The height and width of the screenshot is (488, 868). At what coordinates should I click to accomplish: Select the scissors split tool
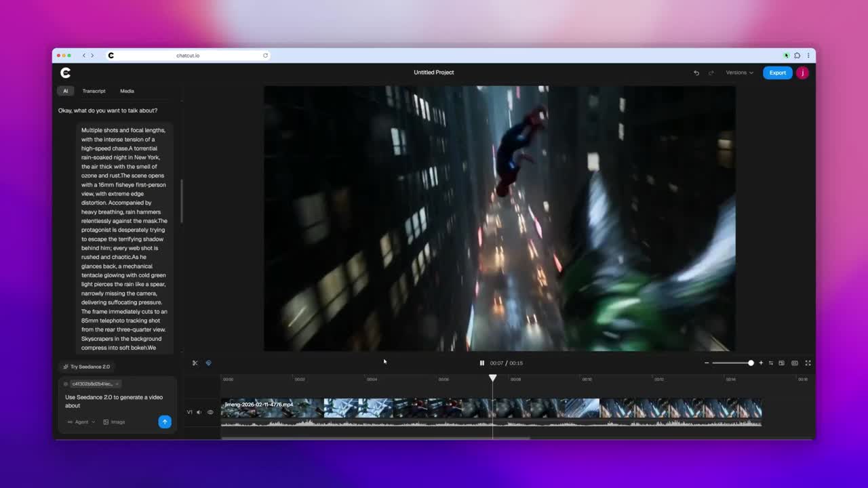[195, 363]
